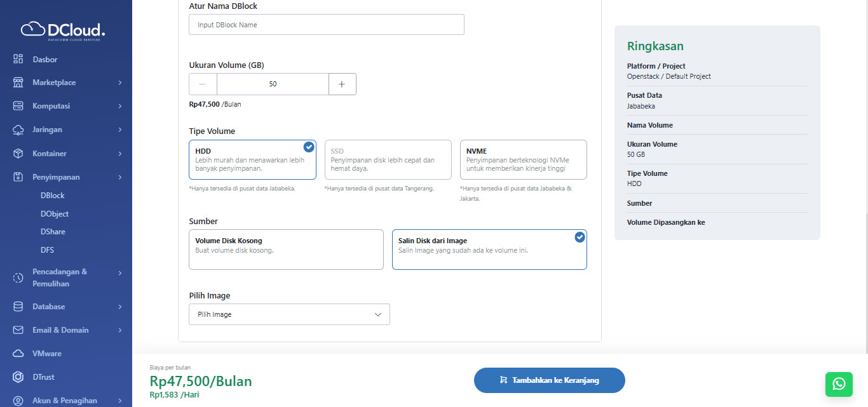868x407 pixels.
Task: Open the Pilih Image dropdown
Action: 289,314
